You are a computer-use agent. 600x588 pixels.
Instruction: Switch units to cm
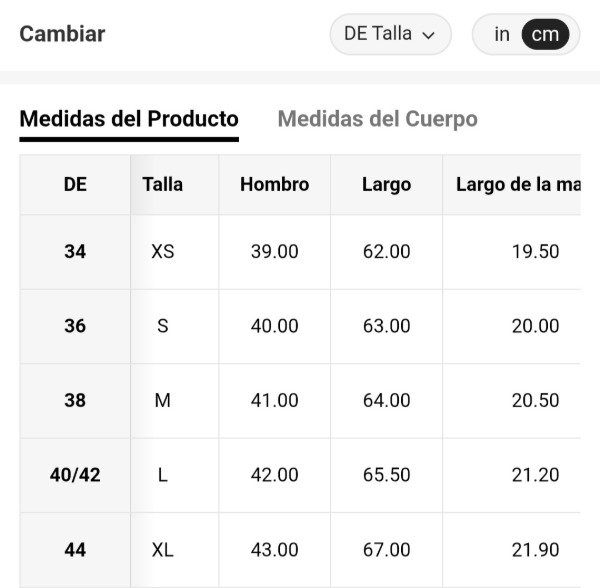click(545, 34)
